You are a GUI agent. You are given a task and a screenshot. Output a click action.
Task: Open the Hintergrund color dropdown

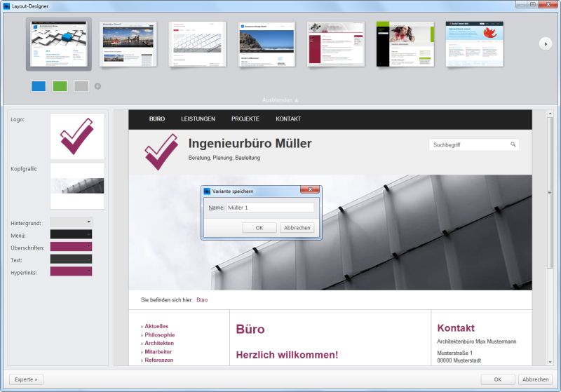72,222
